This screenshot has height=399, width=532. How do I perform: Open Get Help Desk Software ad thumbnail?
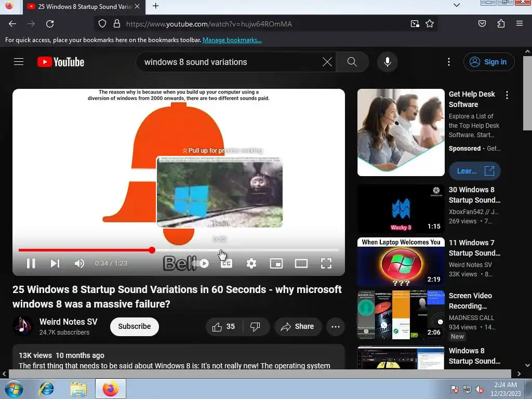[401, 132]
